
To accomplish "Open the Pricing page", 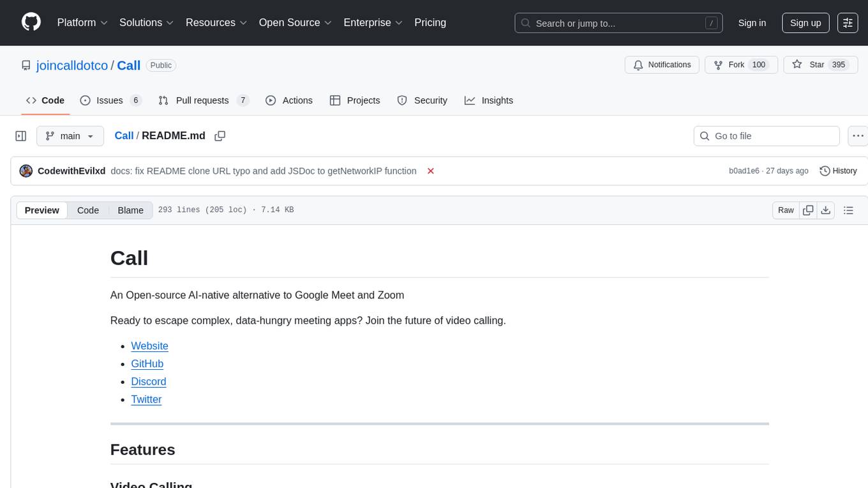I will tap(430, 22).
